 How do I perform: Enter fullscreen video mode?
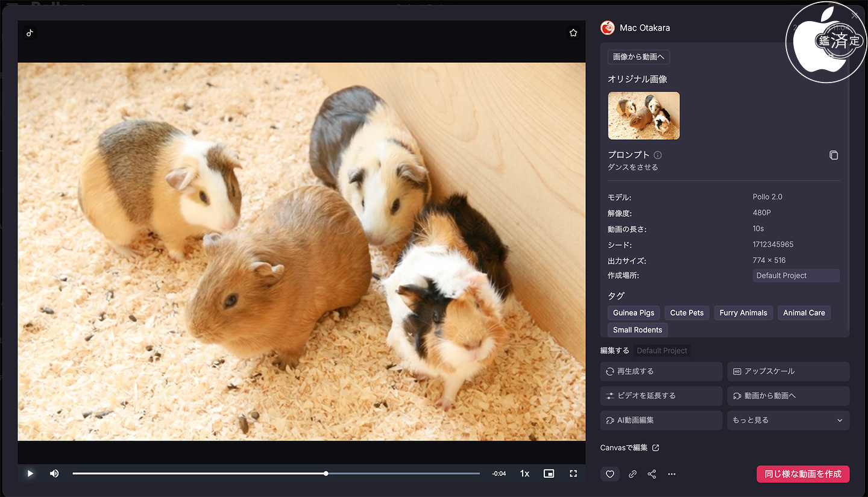(x=573, y=474)
